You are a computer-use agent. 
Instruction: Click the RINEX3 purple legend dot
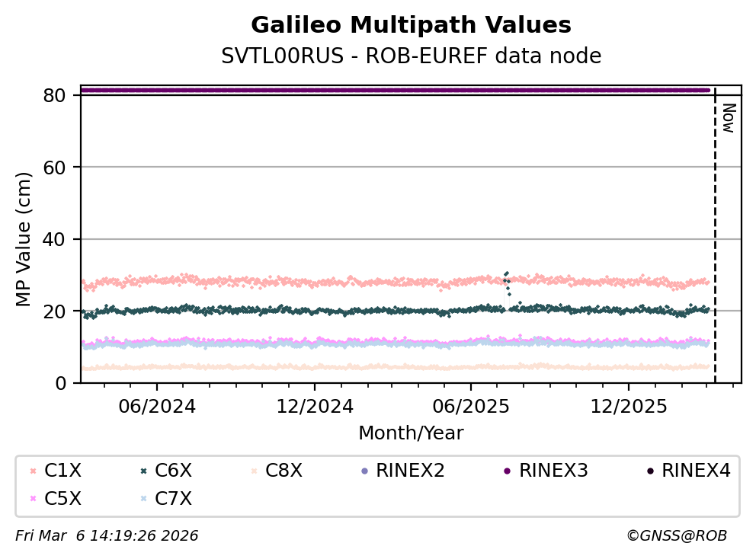(x=507, y=471)
